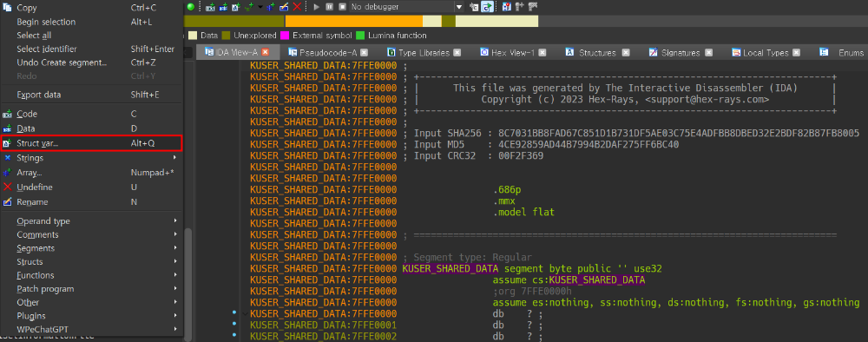868x342 pixels.
Task: Expand the Patch program submenu
Action: click(x=91, y=289)
